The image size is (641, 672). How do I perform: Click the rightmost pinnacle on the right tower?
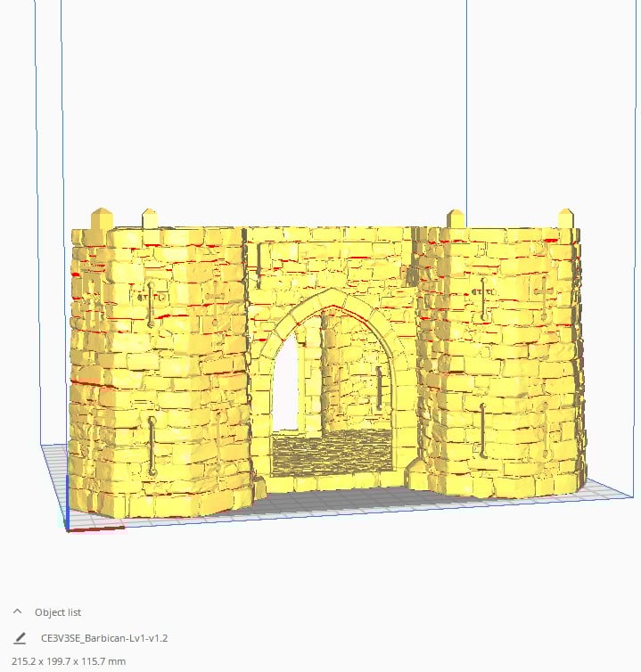[x=566, y=218]
